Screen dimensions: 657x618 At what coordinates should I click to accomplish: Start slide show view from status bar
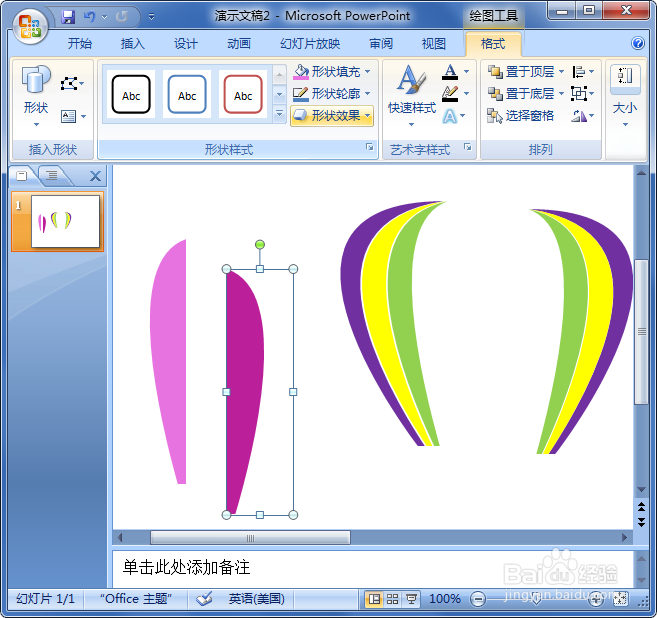[x=411, y=599]
